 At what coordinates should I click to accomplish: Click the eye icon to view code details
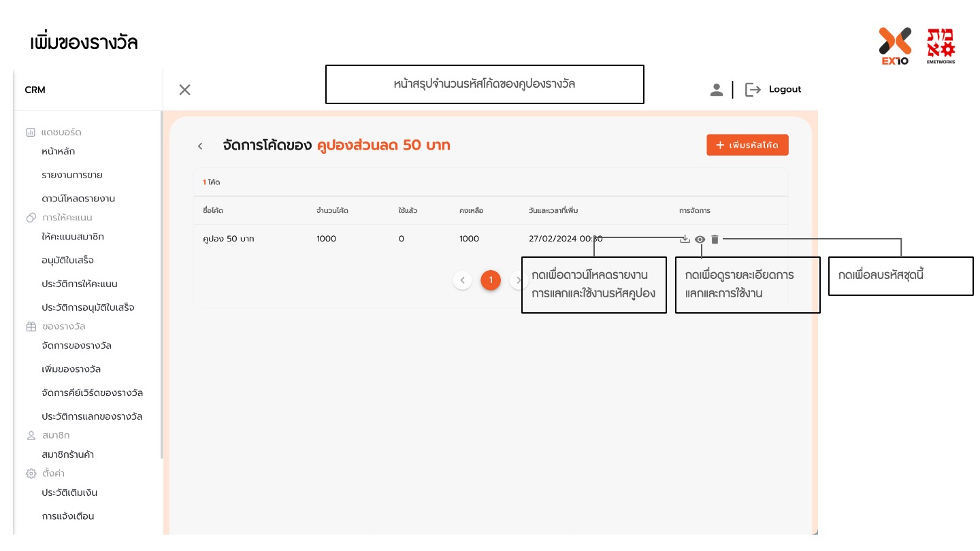[700, 239]
